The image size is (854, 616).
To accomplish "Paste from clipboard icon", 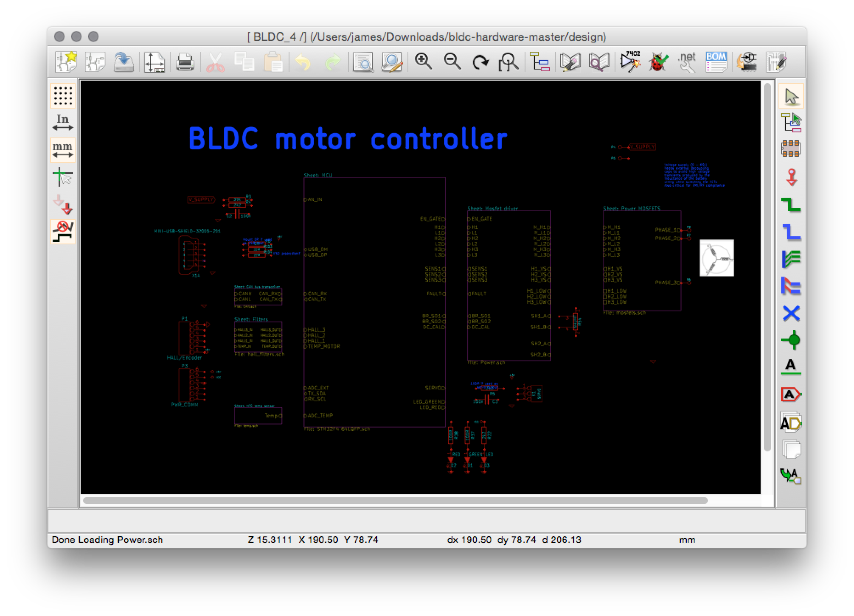I will coord(273,62).
